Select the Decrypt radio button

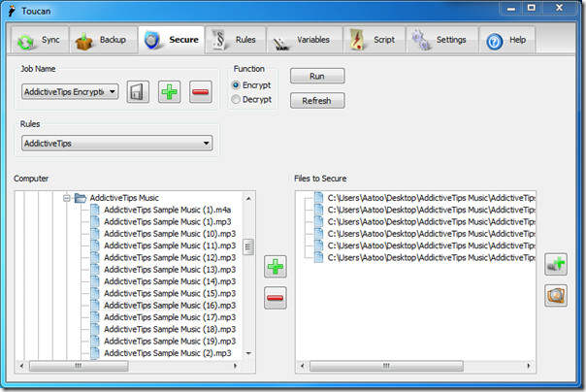[236, 99]
